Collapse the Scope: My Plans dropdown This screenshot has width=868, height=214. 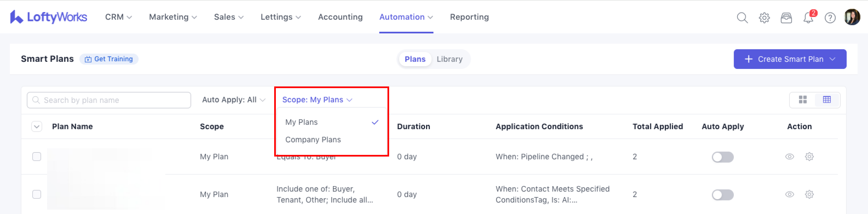pyautogui.click(x=317, y=100)
